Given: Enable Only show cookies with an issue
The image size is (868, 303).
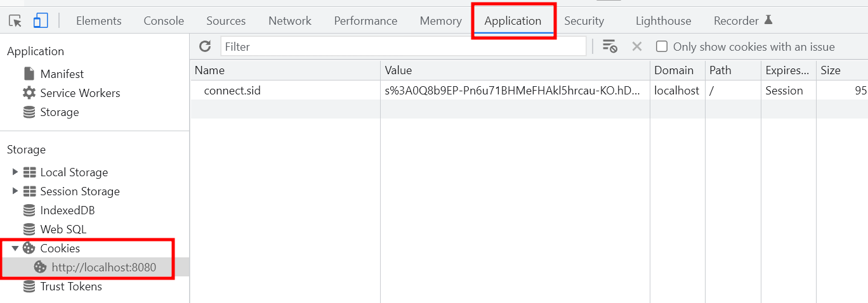Looking at the screenshot, I should tap(662, 46).
